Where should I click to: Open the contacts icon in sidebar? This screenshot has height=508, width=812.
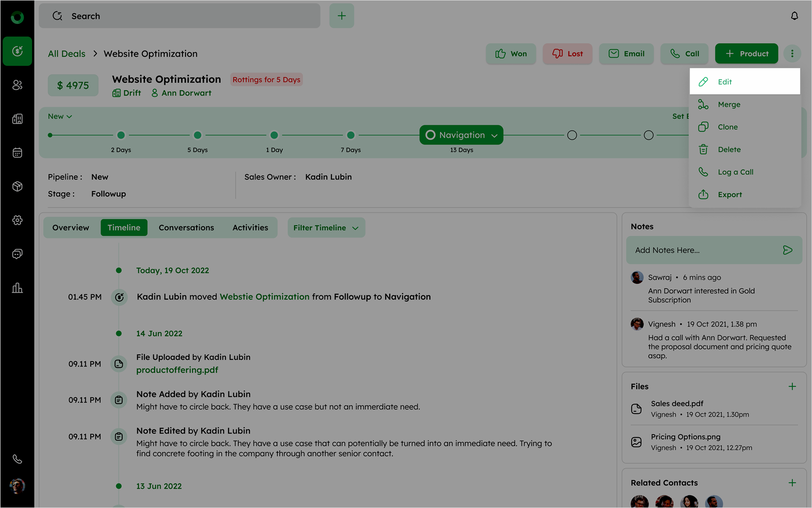tap(17, 85)
